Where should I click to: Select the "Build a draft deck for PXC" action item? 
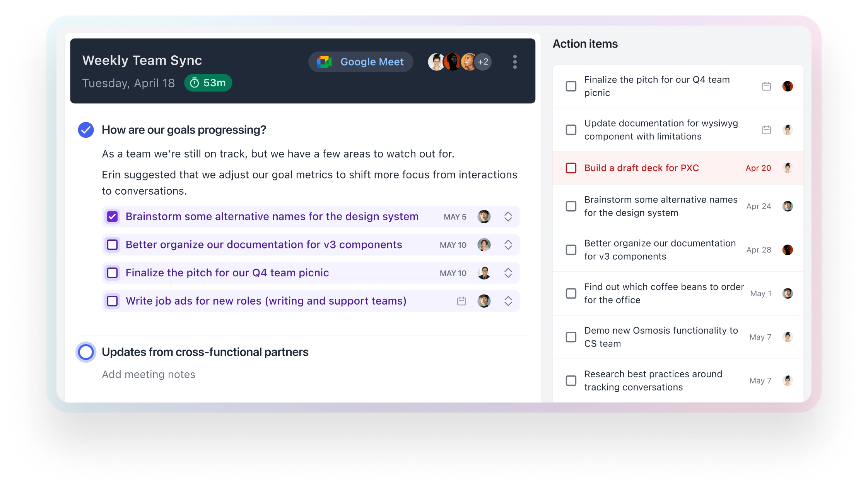pos(641,168)
